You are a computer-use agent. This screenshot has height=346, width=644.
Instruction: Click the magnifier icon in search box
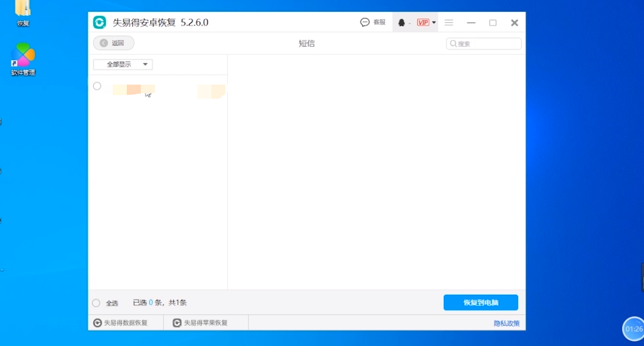coord(453,44)
